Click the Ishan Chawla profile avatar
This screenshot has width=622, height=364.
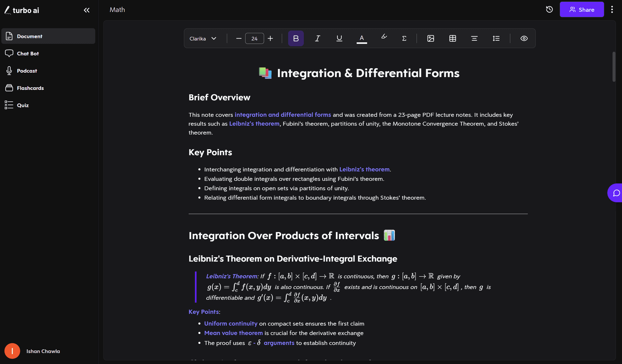coord(12,351)
